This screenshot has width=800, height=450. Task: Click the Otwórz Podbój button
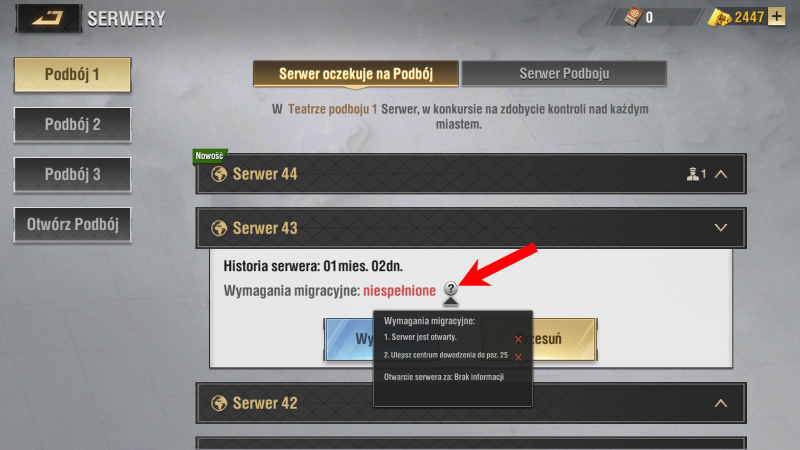point(72,224)
